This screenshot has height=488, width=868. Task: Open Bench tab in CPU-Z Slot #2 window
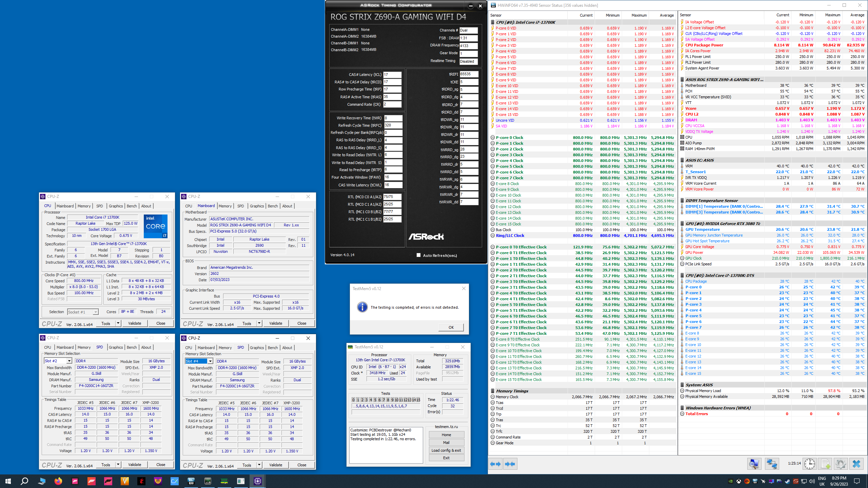pos(132,347)
